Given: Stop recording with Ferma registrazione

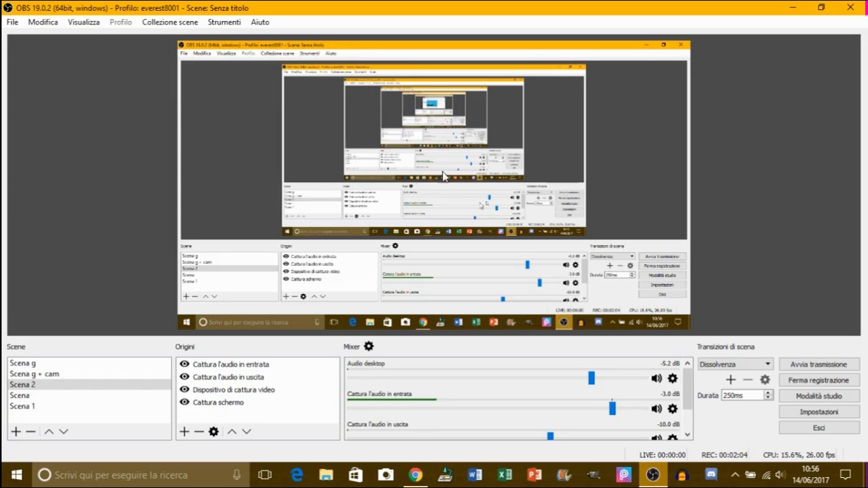Looking at the screenshot, I should (818, 380).
